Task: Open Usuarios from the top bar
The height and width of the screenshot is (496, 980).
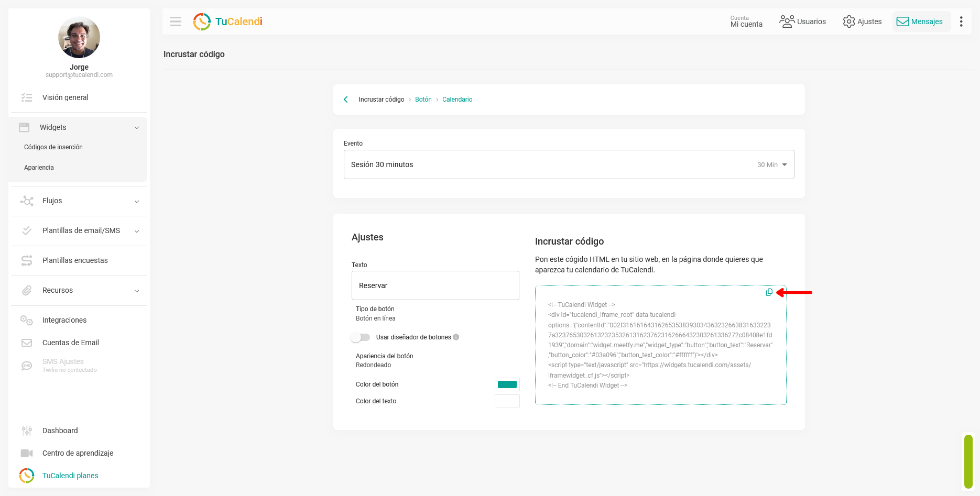Action: click(x=803, y=21)
